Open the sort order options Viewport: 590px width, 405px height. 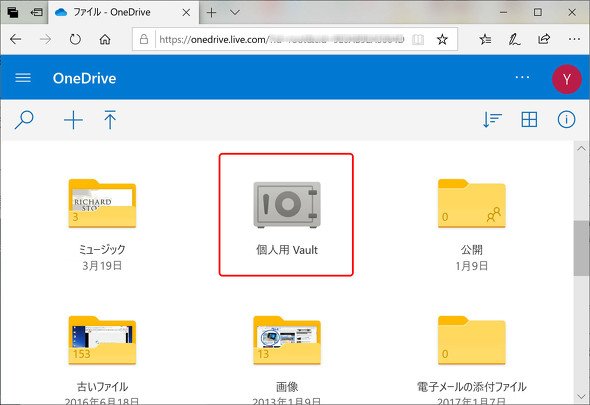(492, 120)
